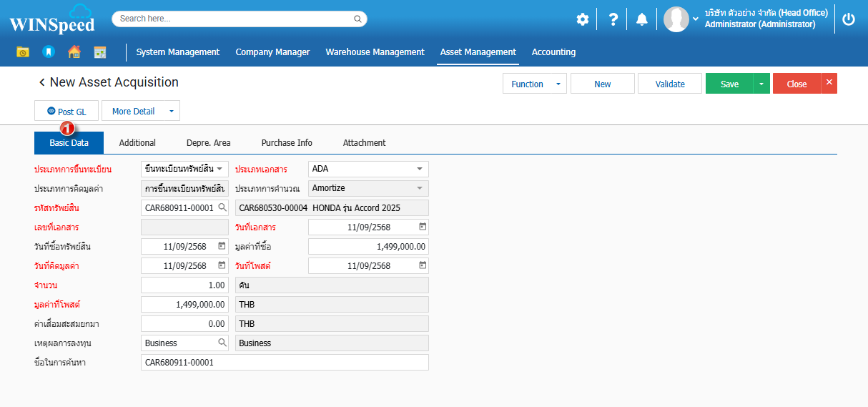Click the power logout icon
The width and height of the screenshot is (868, 407).
coord(848,19)
